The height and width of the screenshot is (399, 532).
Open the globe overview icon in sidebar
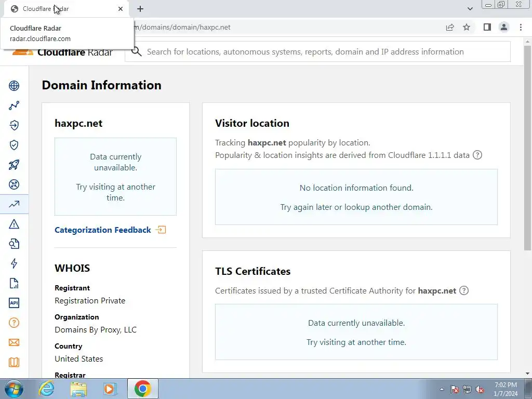[14, 86]
